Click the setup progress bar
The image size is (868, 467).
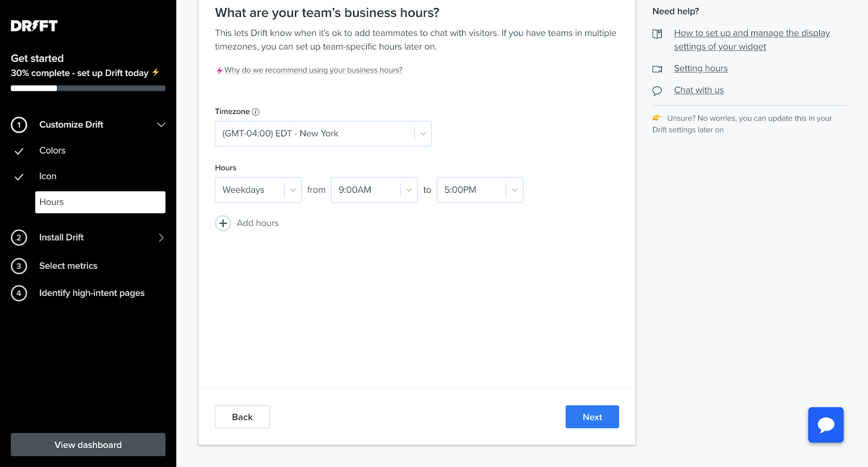(x=88, y=88)
